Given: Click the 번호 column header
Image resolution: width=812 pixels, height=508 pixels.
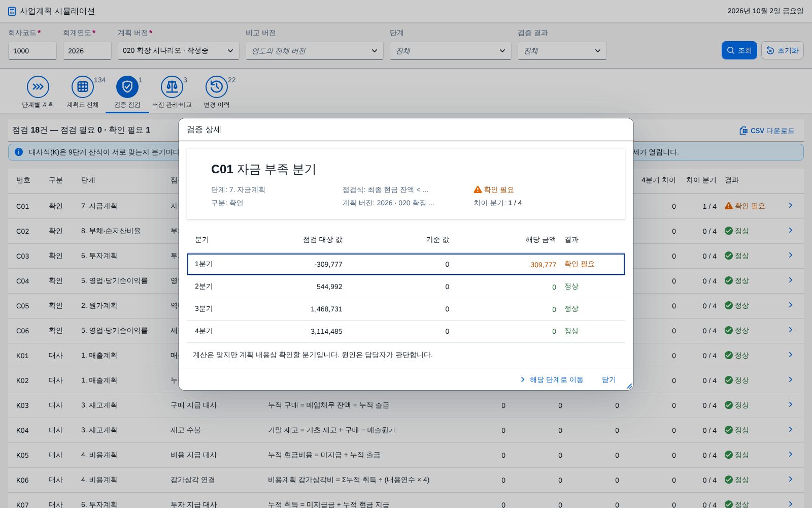Looking at the screenshot, I should [23, 180].
